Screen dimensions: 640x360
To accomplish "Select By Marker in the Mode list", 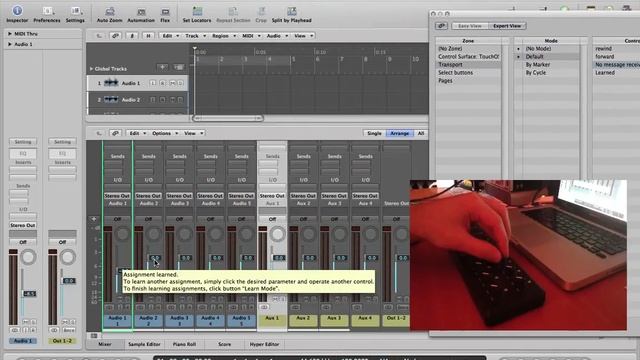I will pyautogui.click(x=538, y=64).
